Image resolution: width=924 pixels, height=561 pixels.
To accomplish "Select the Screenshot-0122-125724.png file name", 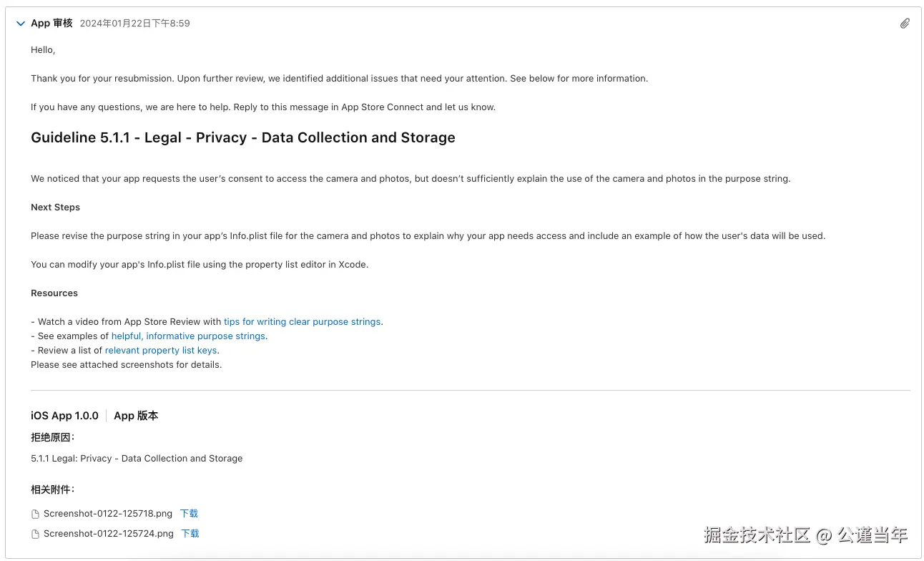I will pos(109,534).
